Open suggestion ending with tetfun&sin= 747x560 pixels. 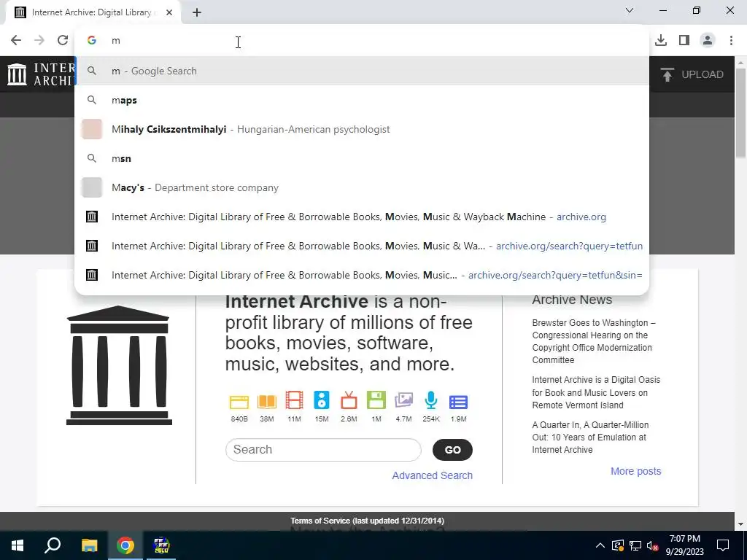click(362, 275)
